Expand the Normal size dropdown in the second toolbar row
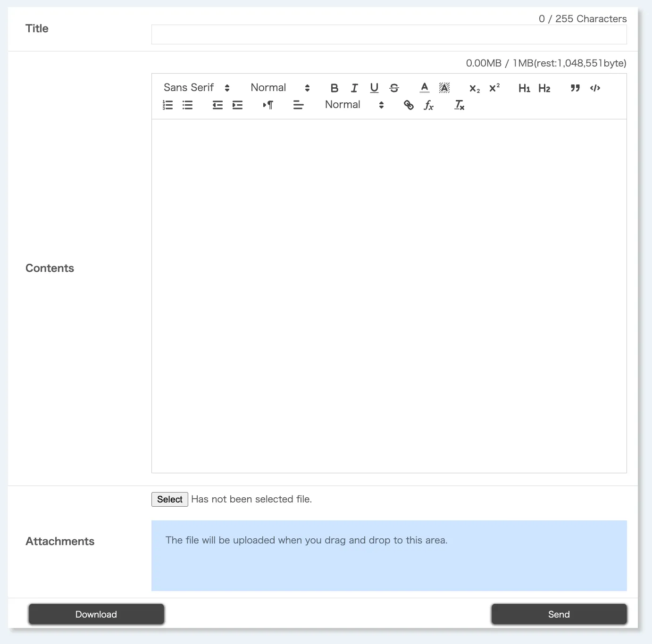The image size is (652, 644). point(354,105)
